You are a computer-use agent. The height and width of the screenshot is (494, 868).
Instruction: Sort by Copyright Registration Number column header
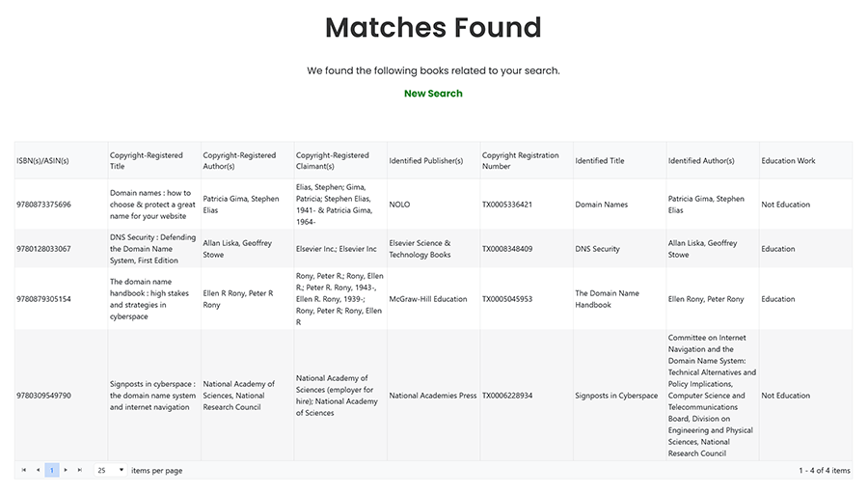pyautogui.click(x=520, y=160)
